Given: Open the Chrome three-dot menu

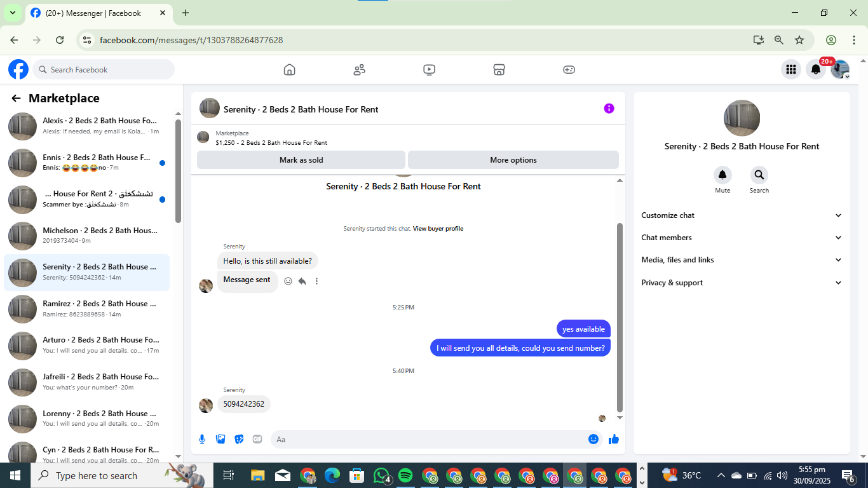Looking at the screenshot, I should point(853,40).
